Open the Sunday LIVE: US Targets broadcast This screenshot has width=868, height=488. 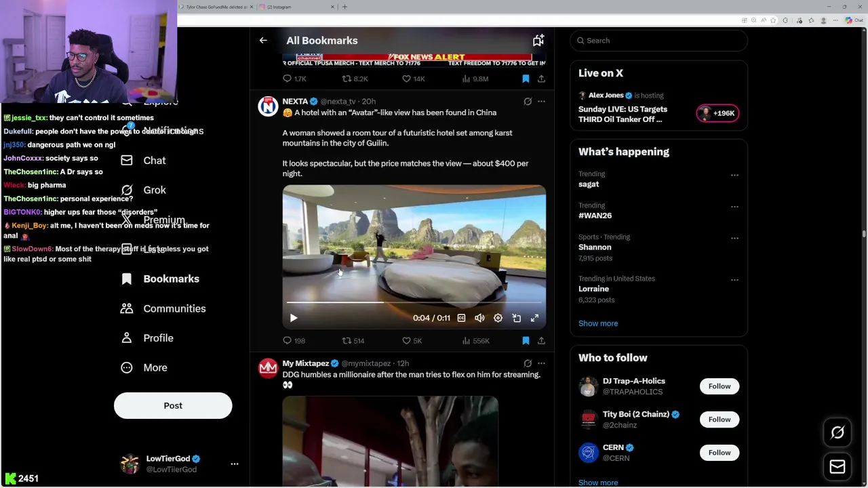pyautogui.click(x=623, y=115)
